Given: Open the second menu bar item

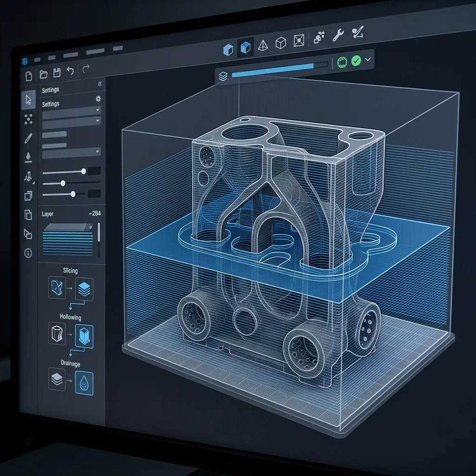Looking at the screenshot, I should 52,58.
